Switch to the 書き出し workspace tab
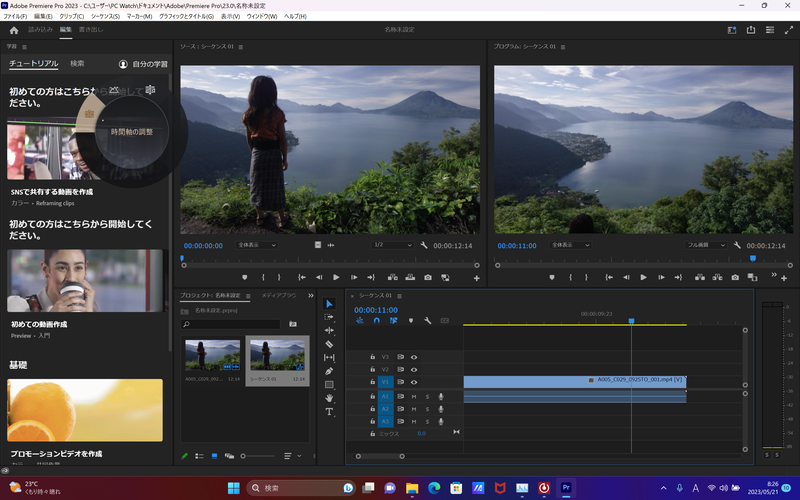This screenshot has height=500, width=800. [92, 31]
